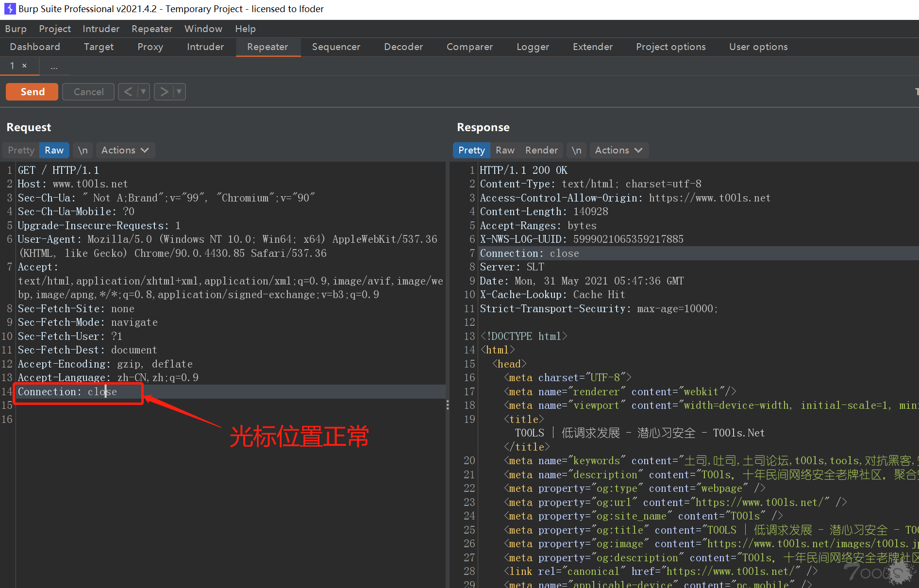Open the Project options tab
This screenshot has width=919, height=588.
coord(671,47)
